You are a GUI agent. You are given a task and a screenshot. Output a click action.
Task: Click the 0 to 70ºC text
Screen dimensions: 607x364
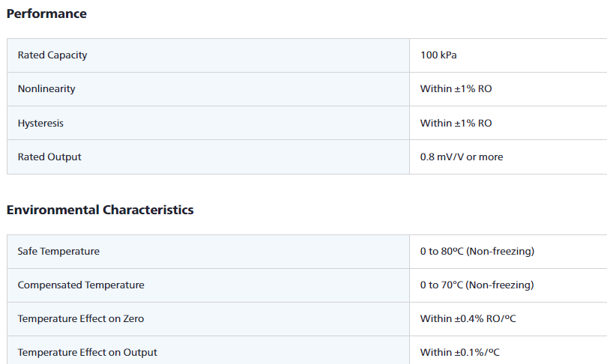pyautogui.click(x=441, y=285)
